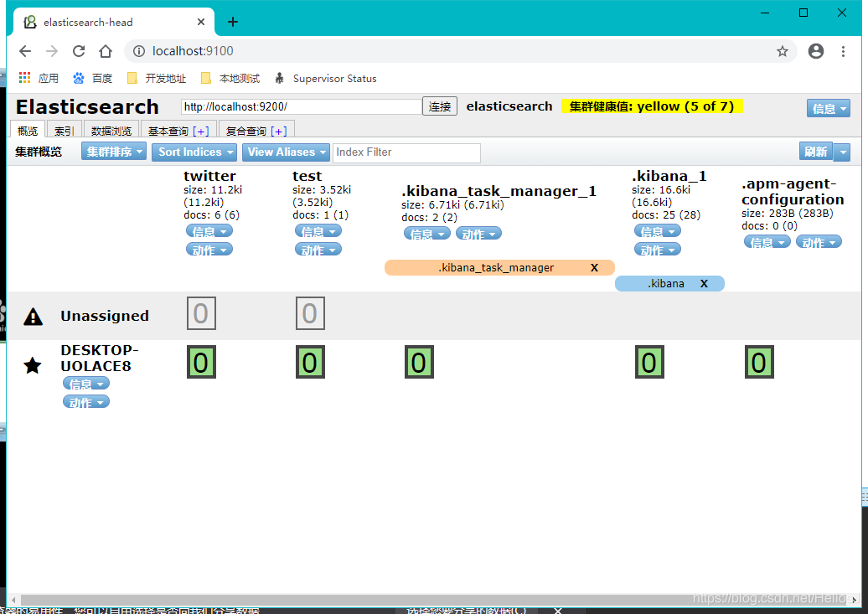Select .kibana_task_manager_1 shard 0 on node
868x614 pixels.
419,362
